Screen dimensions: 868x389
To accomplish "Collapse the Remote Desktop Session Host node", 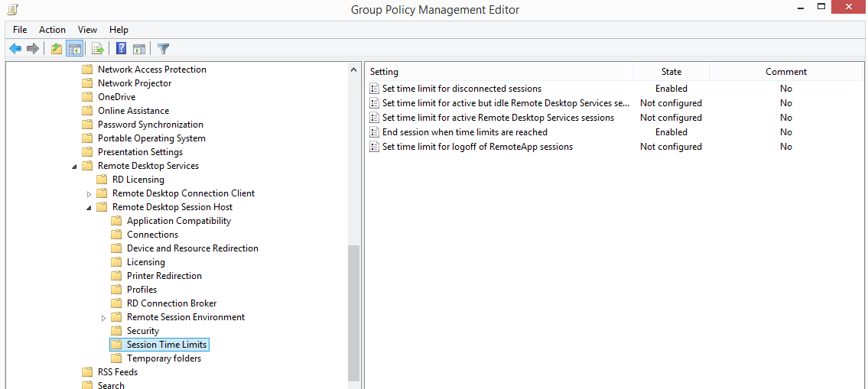I will pos(89,208).
